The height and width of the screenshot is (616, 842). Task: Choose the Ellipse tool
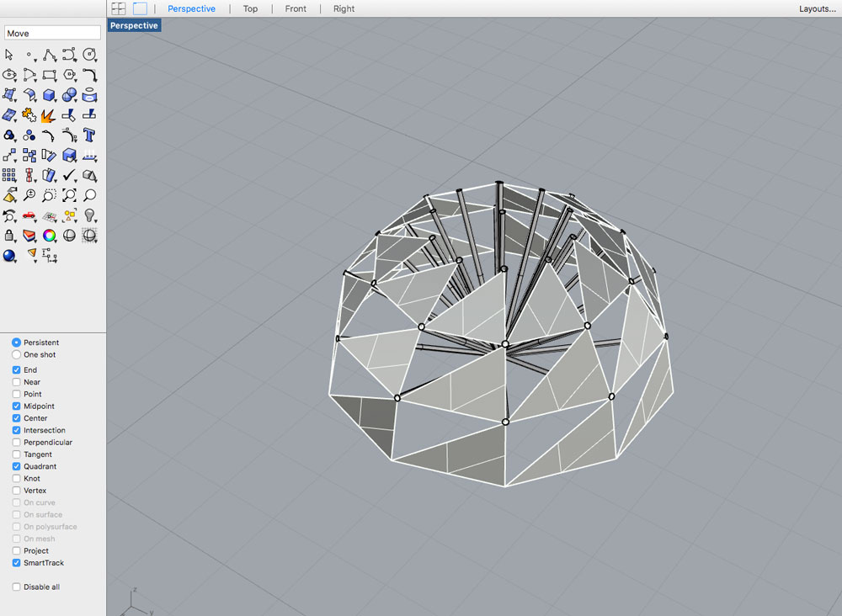(9, 75)
